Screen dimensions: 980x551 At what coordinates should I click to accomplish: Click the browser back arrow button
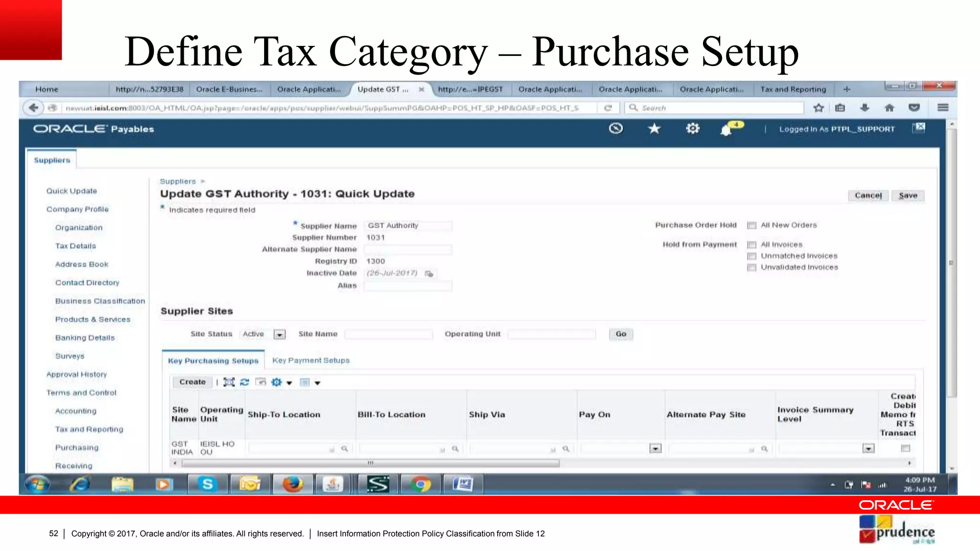tap(33, 108)
